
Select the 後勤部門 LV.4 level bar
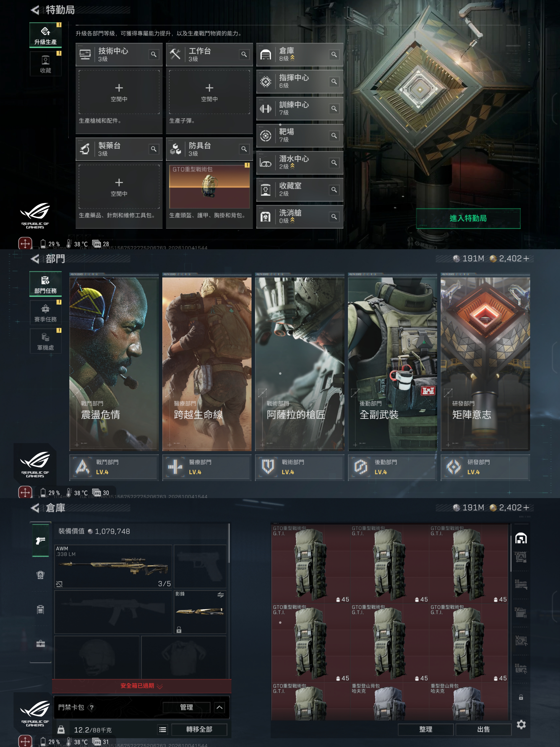pyautogui.click(x=393, y=467)
